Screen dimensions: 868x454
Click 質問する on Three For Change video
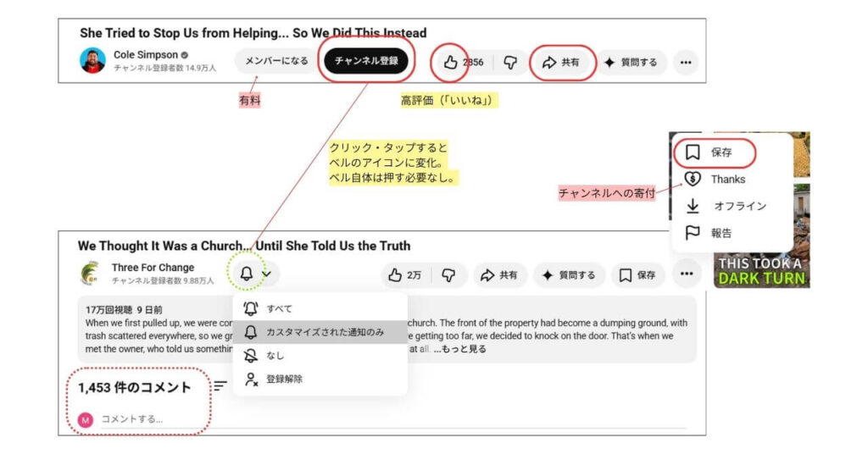pyautogui.click(x=570, y=274)
